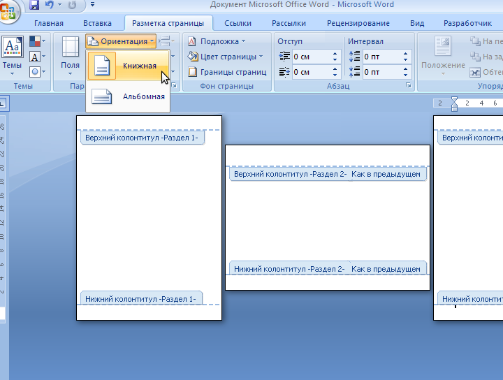The width and height of the screenshot is (503, 380).
Task: Switch to the Вставка tab
Action: (97, 23)
